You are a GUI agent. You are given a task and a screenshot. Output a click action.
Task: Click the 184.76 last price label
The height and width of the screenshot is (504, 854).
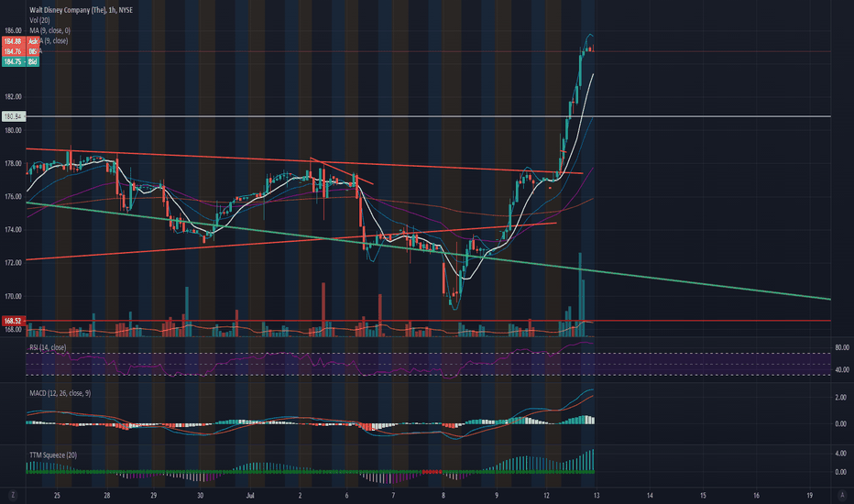(20, 51)
